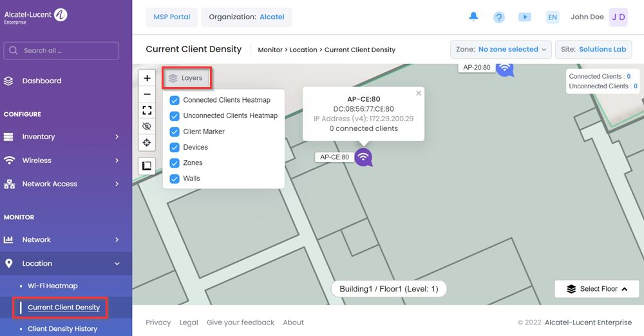Click the Location pin icon
Viewport: 644px width, 336px height.
[x=8, y=264]
